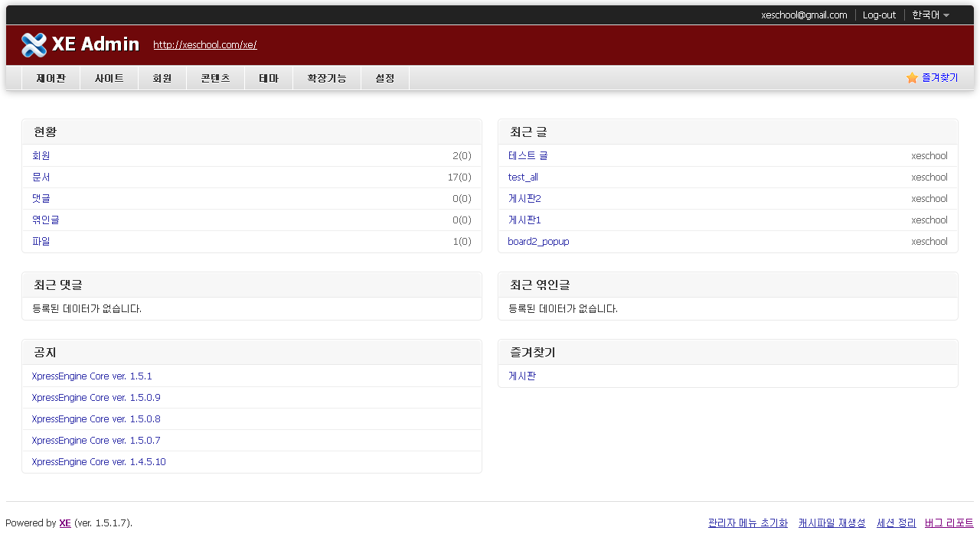Open the site URL http://xeschool.com/xe/
Screen dimensions: 980x560
tap(204, 44)
